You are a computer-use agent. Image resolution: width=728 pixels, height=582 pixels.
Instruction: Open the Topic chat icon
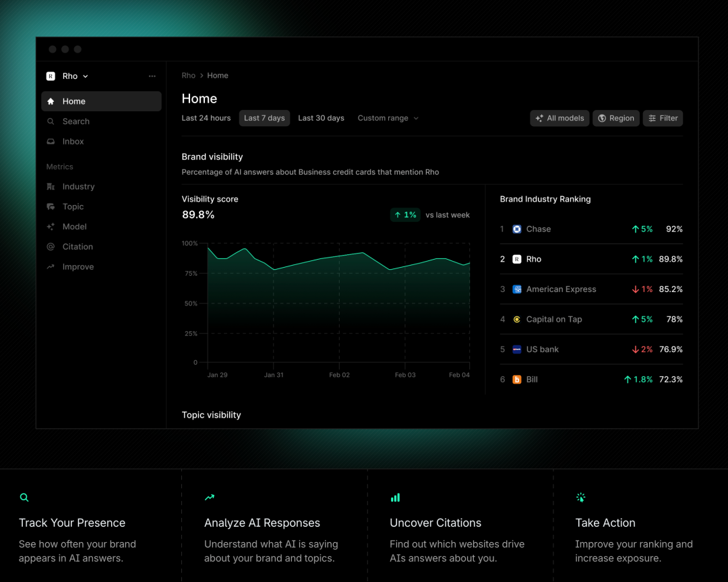click(x=51, y=206)
